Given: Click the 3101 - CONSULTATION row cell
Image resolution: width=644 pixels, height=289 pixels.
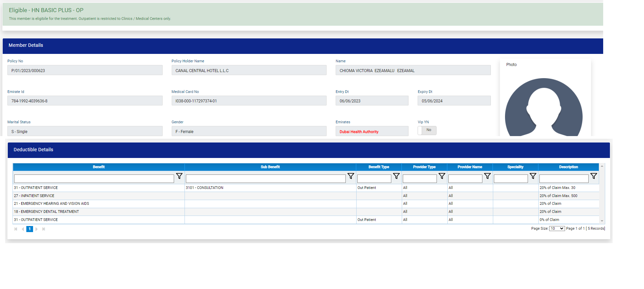Looking at the screenshot, I should click(204, 188).
